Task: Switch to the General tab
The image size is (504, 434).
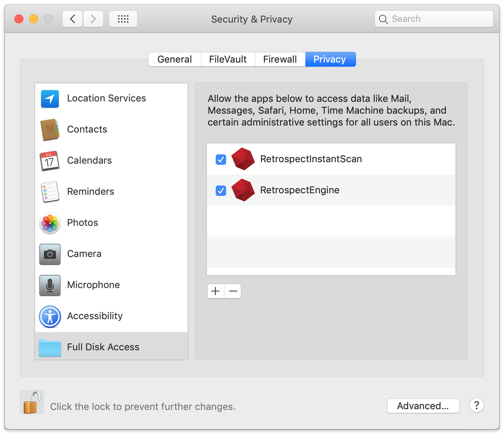Action: [x=175, y=59]
